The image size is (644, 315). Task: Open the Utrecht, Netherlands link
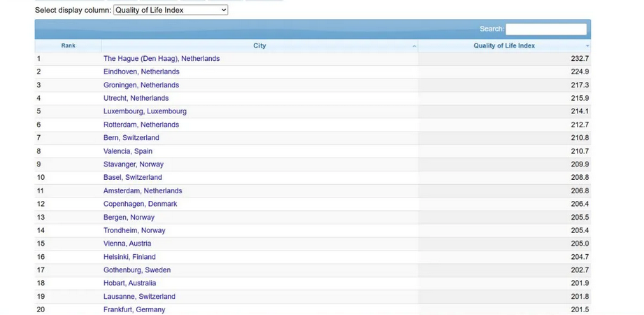[x=136, y=98]
